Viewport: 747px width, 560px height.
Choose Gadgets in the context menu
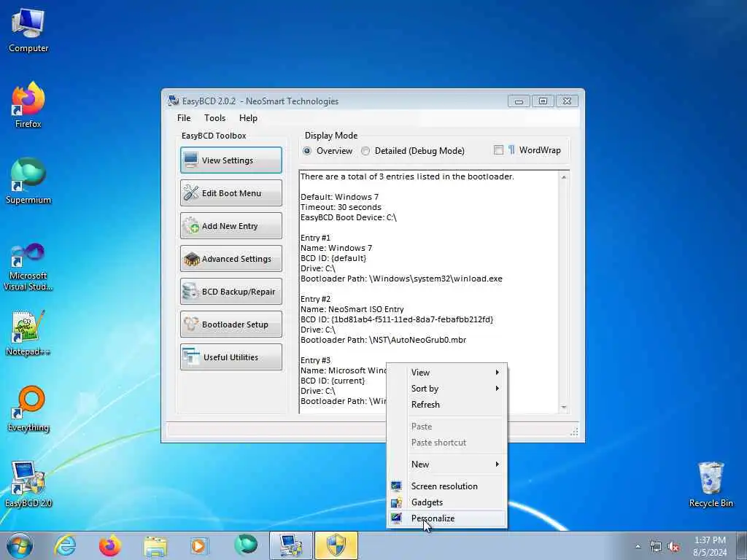tap(447, 502)
